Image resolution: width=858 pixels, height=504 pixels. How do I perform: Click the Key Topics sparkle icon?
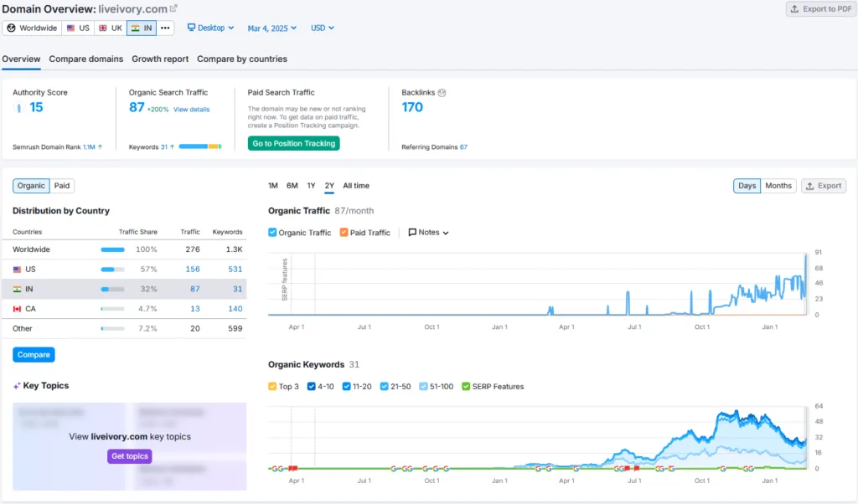17,386
